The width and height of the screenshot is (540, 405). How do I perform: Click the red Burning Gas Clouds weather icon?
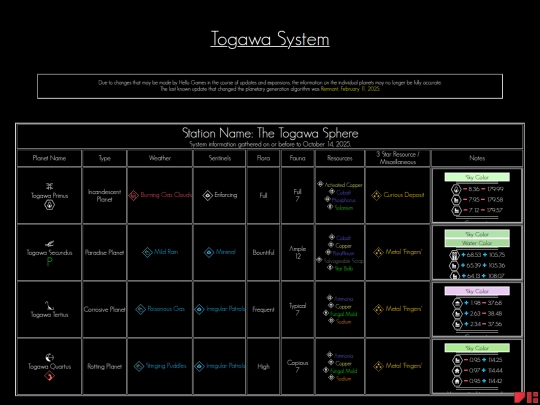[134, 195]
